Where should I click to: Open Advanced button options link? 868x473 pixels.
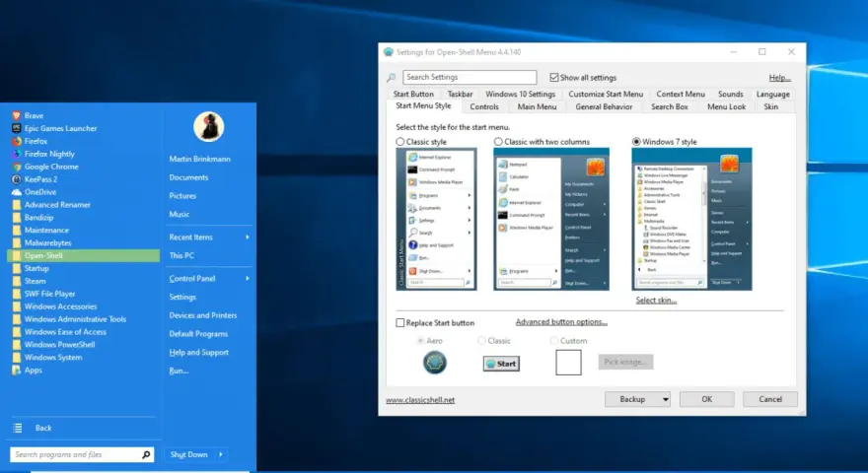561,322
